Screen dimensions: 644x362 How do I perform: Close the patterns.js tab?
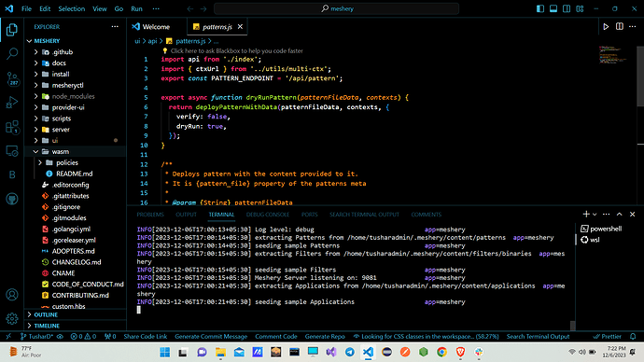(x=240, y=27)
